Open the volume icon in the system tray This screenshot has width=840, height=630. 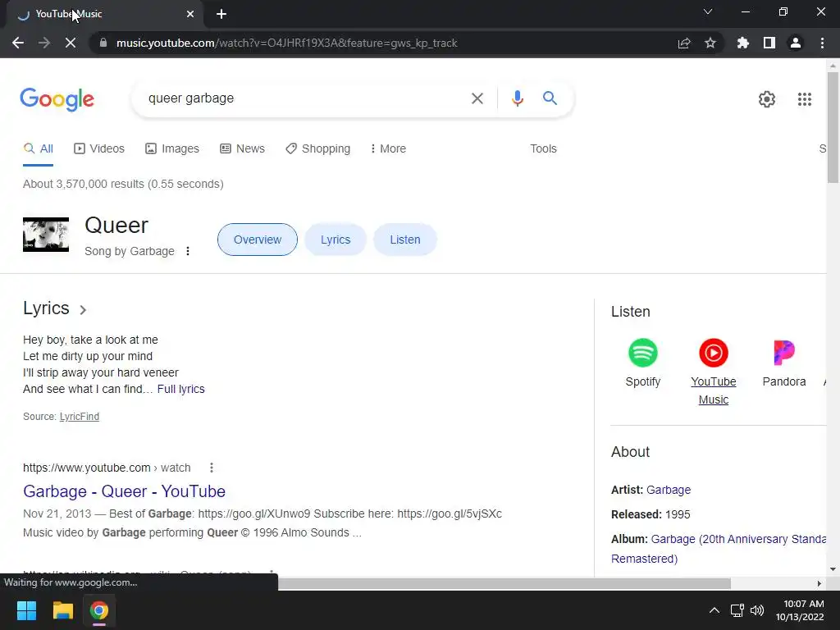click(757, 610)
